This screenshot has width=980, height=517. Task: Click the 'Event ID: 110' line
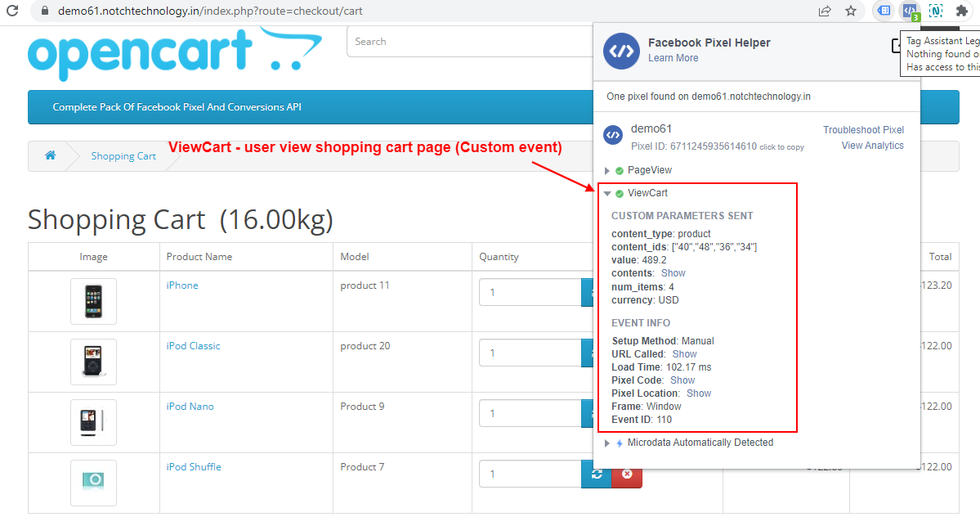point(642,420)
